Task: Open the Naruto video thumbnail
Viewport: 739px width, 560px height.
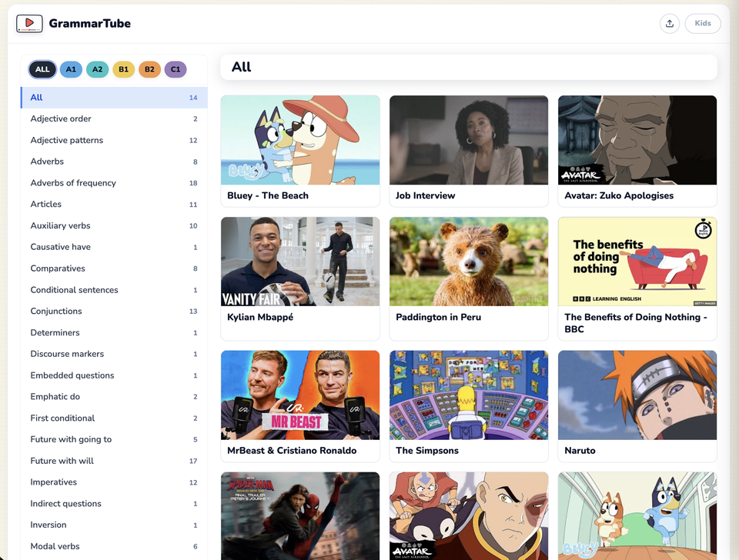Action: click(x=637, y=395)
